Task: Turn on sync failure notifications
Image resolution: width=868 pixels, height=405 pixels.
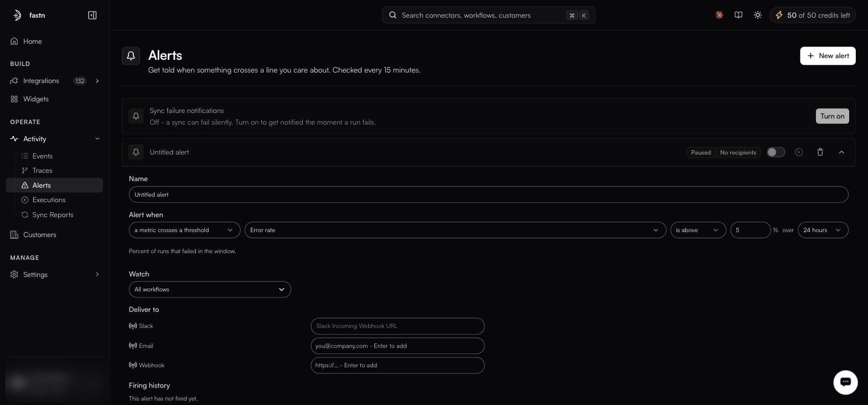Action: tap(832, 116)
